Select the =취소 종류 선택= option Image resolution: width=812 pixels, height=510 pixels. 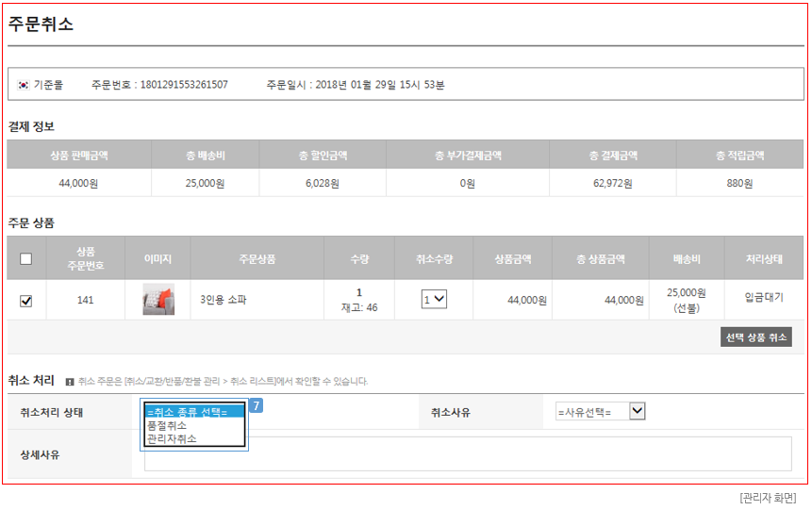194,412
